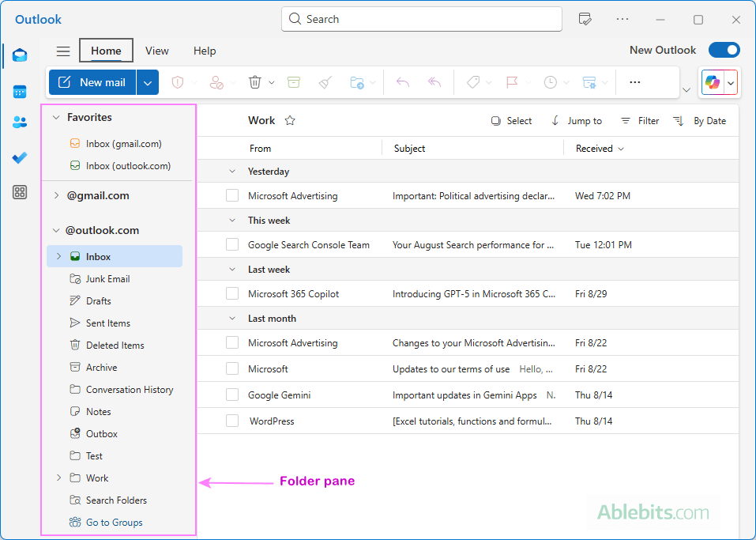Check the Microsoft terms of use message
This screenshot has height=540, width=756.
click(232, 368)
